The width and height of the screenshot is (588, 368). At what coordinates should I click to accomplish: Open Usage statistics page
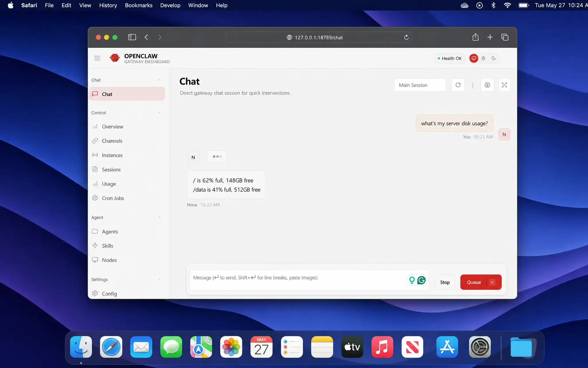[x=127, y=184]
